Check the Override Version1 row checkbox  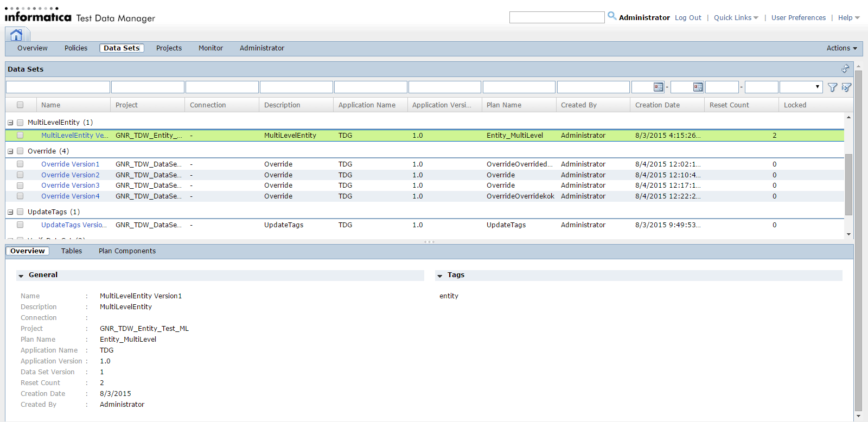coord(20,164)
